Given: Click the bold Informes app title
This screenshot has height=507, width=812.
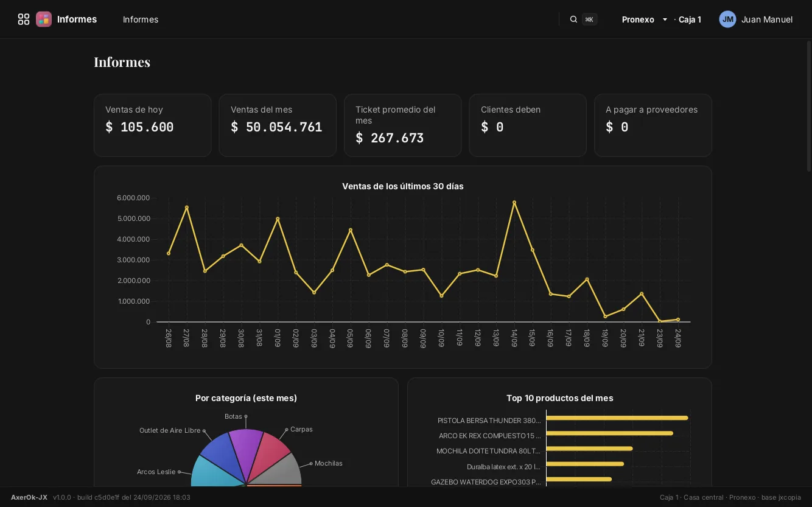Looking at the screenshot, I should (77, 19).
